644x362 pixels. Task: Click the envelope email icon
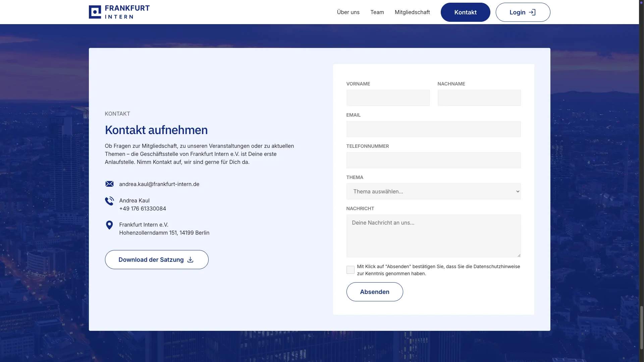pos(109,184)
